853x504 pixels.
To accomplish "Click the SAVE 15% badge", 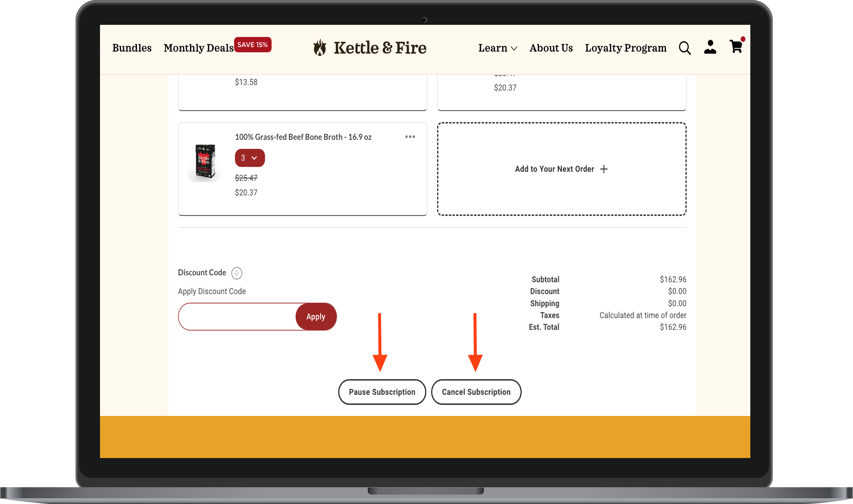I will (x=252, y=45).
